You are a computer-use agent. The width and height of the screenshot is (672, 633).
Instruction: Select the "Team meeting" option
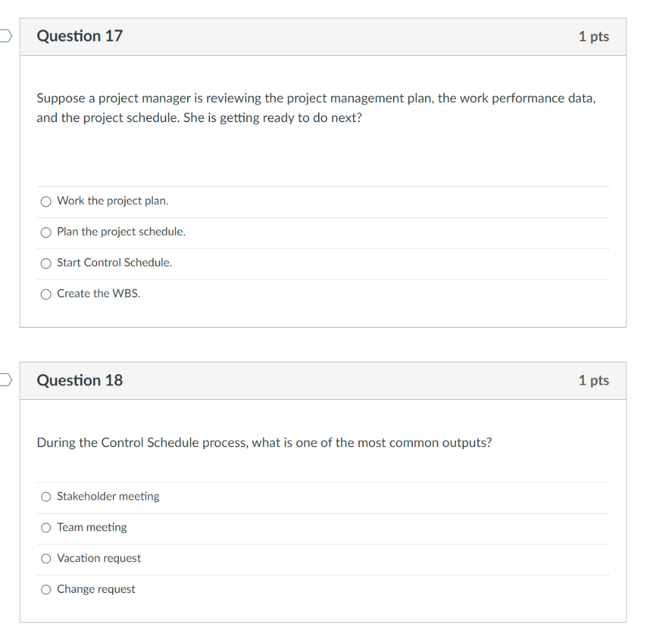[46, 527]
